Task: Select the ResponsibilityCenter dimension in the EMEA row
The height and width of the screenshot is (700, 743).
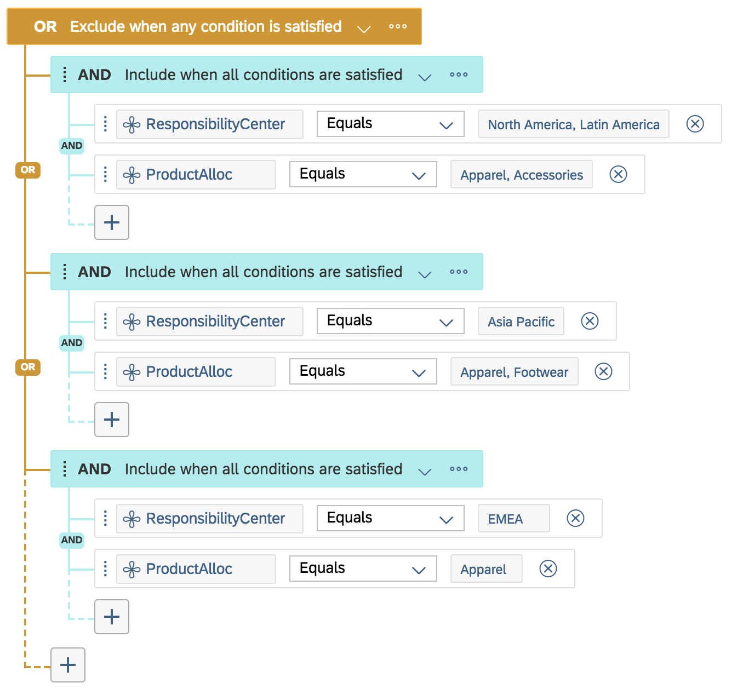Action: click(x=209, y=518)
